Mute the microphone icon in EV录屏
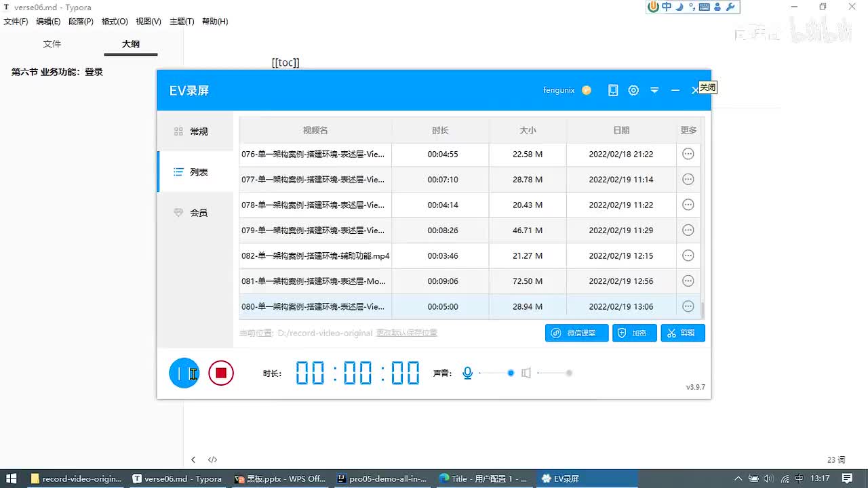The width and height of the screenshot is (868, 488). 467,373
